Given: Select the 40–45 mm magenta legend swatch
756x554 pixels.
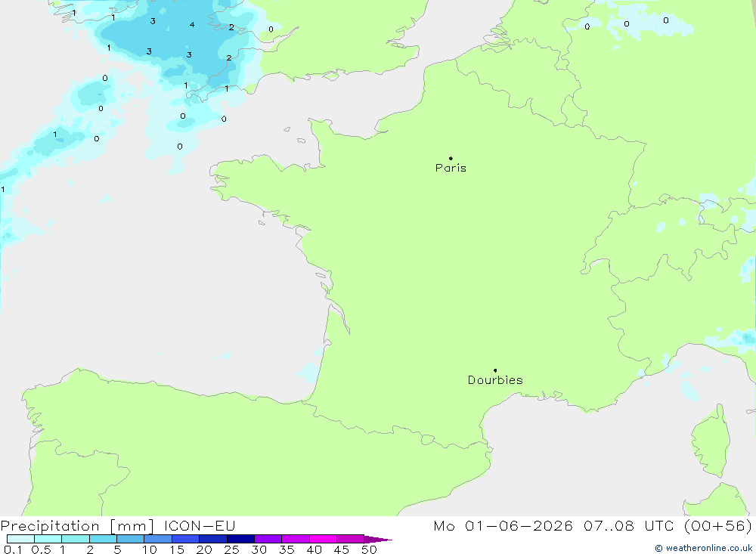Looking at the screenshot, I should pos(323,539).
